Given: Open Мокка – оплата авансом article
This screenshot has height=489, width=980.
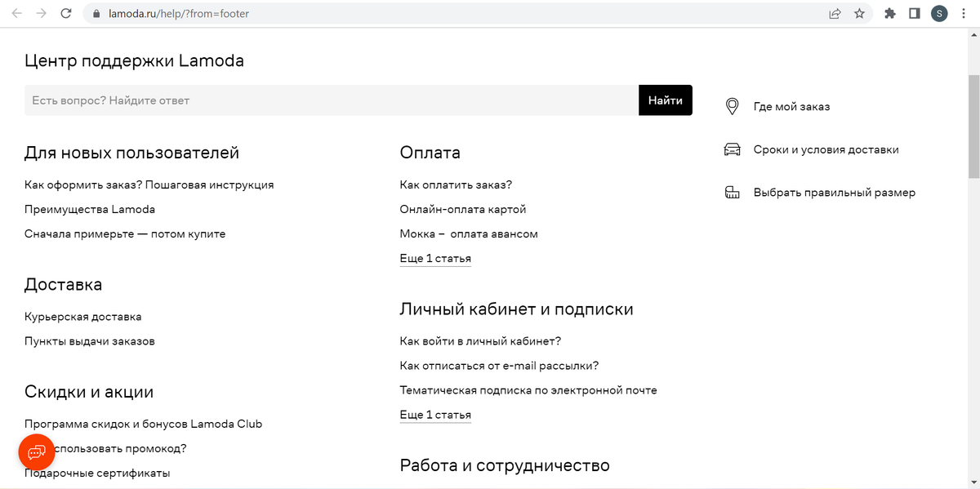Looking at the screenshot, I should pyautogui.click(x=469, y=233).
